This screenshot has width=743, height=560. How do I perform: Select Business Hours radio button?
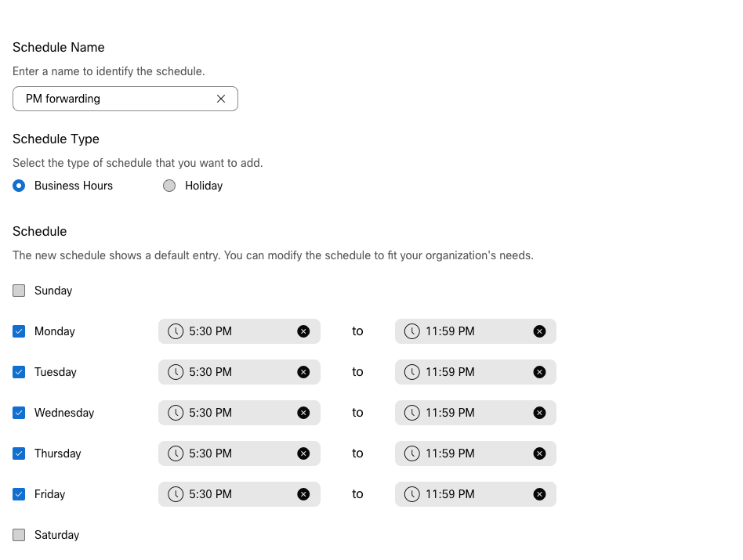pos(19,186)
